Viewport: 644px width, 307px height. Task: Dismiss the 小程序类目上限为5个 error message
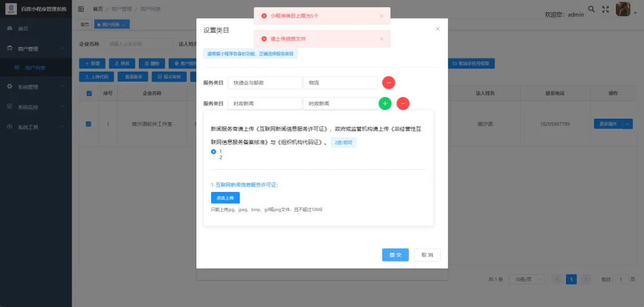[x=381, y=16]
